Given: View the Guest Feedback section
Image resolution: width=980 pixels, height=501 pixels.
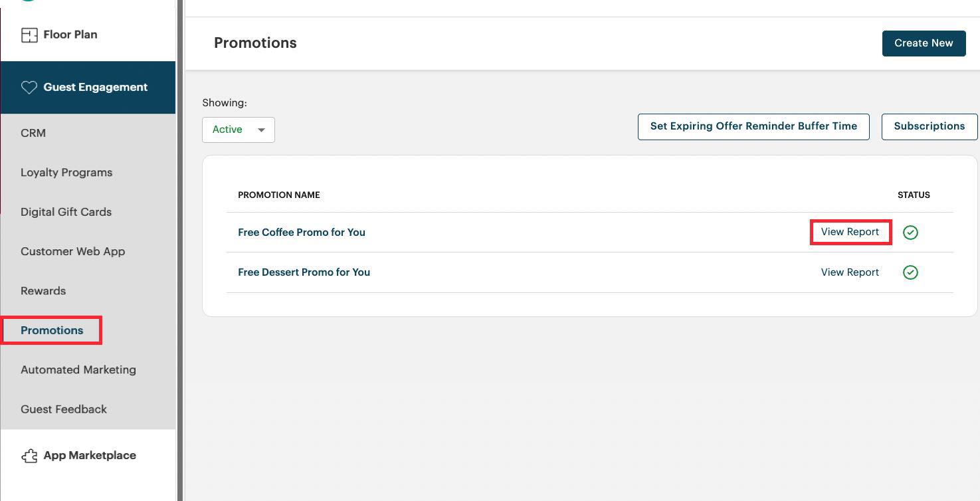Looking at the screenshot, I should 63,409.
